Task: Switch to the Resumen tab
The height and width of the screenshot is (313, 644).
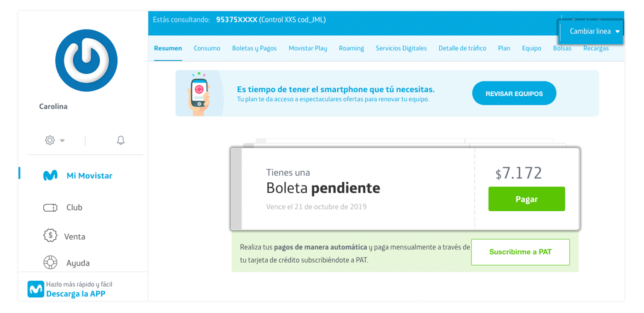Action: pos(168,48)
